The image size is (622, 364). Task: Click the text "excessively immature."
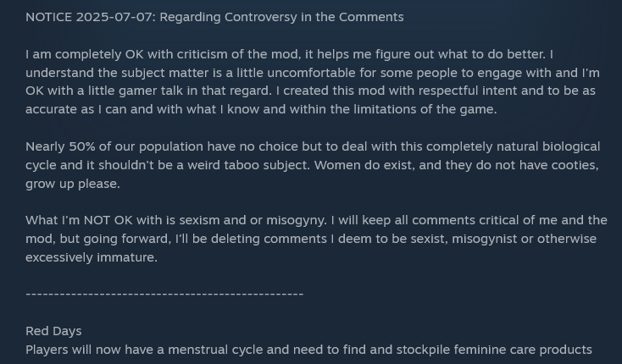click(92, 257)
